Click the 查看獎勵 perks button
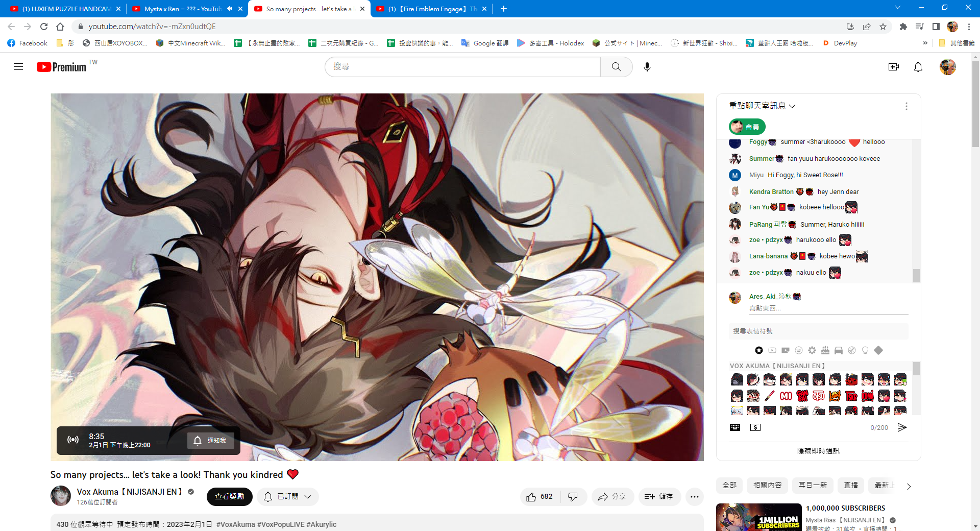The height and width of the screenshot is (531, 980). [x=229, y=497]
